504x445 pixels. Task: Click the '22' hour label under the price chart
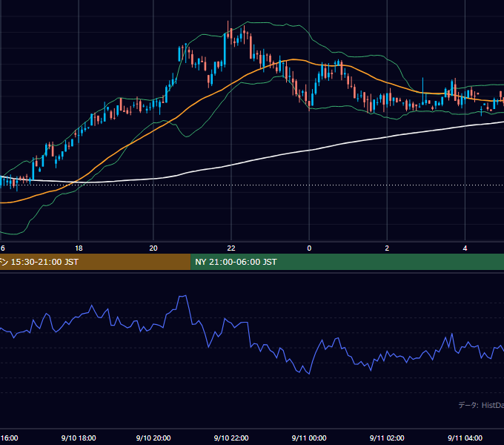(x=231, y=248)
